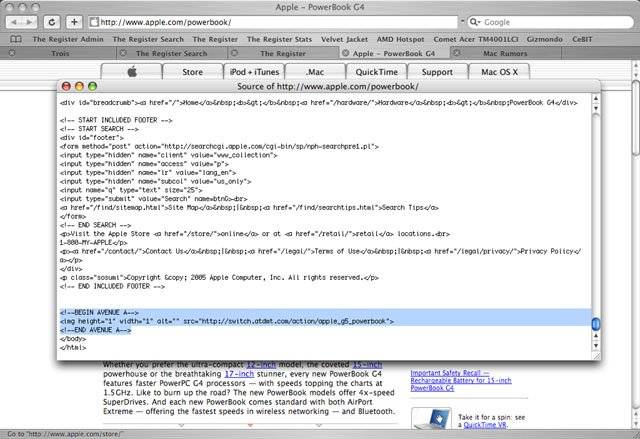Click the 1-800-MY-APPLE source line
The width and height of the screenshot is (640, 439).
tap(93, 242)
